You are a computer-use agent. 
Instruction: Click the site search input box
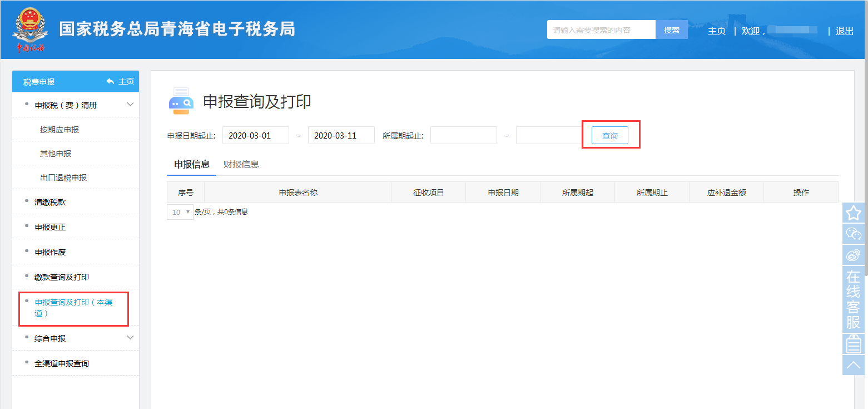pos(601,30)
